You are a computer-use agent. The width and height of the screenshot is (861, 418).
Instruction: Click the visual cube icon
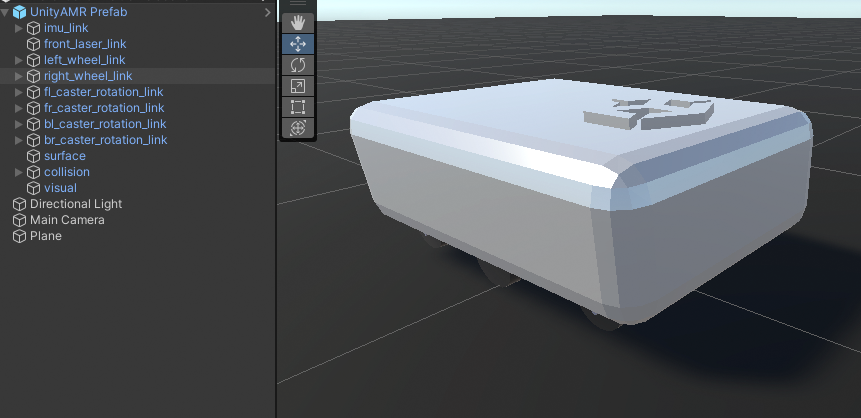click(33, 188)
